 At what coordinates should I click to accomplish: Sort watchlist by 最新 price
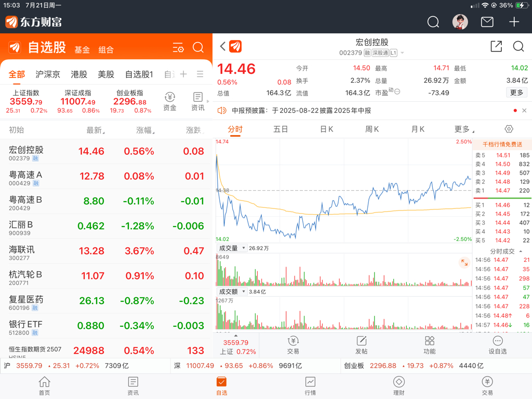96,130
